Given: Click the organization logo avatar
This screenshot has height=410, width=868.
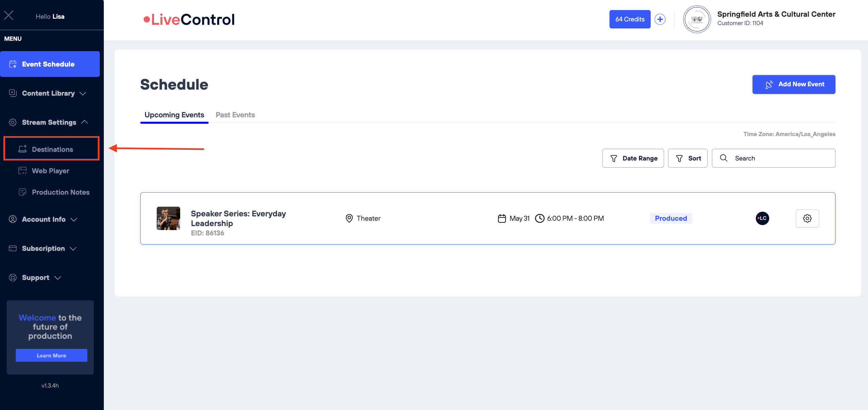Looking at the screenshot, I should 697,19.
